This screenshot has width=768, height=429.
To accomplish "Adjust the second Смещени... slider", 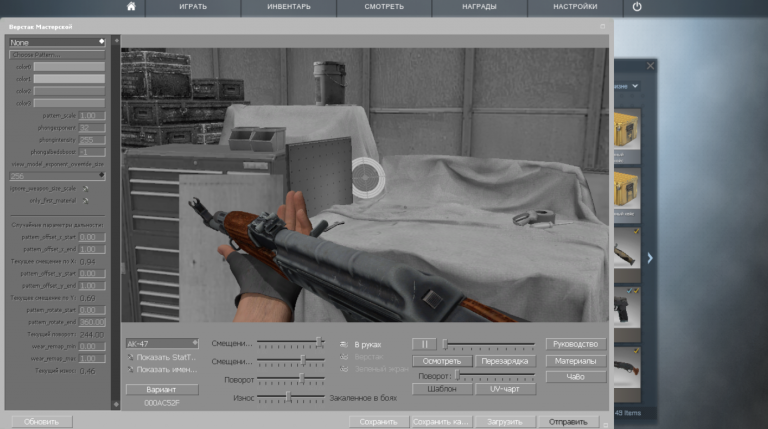I will (x=291, y=361).
